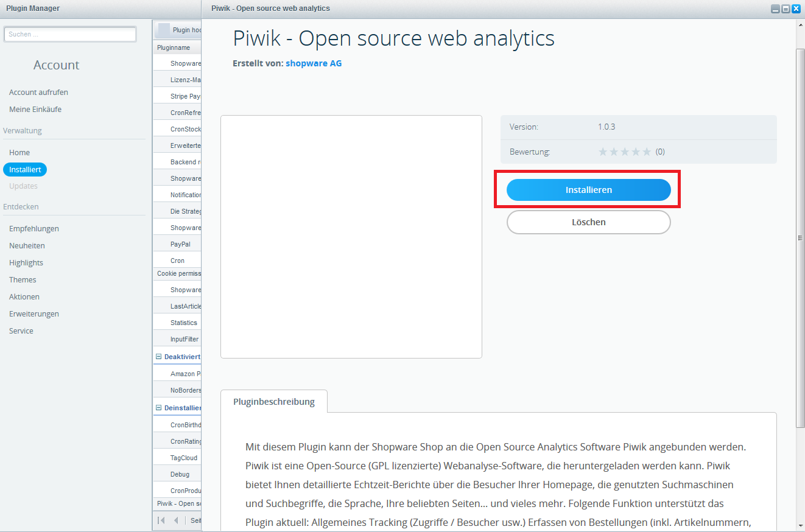Image resolution: width=805 pixels, height=532 pixels.
Task: Click the empty plugin preview image box
Action: tap(351, 237)
